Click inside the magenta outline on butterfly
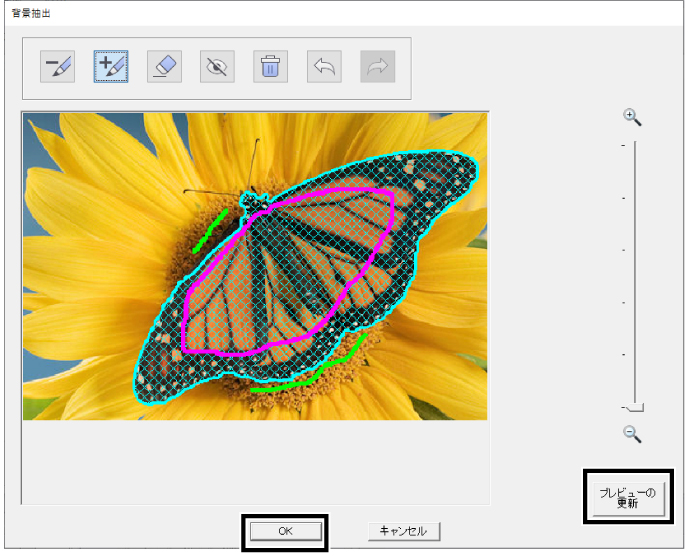This screenshot has width=688, height=556. coord(285,272)
